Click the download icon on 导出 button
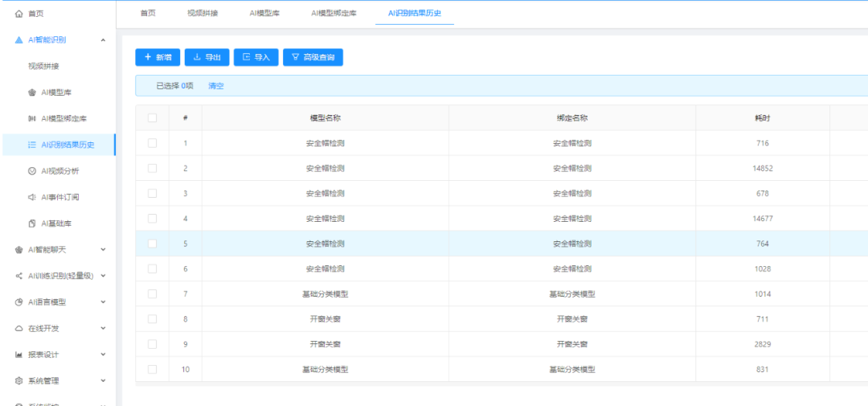 point(197,57)
